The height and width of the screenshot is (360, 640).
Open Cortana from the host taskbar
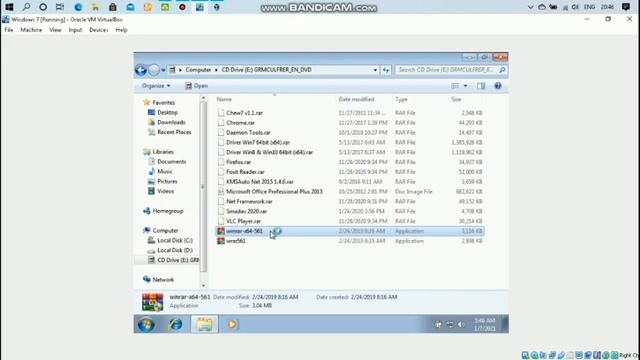tap(43, 7)
